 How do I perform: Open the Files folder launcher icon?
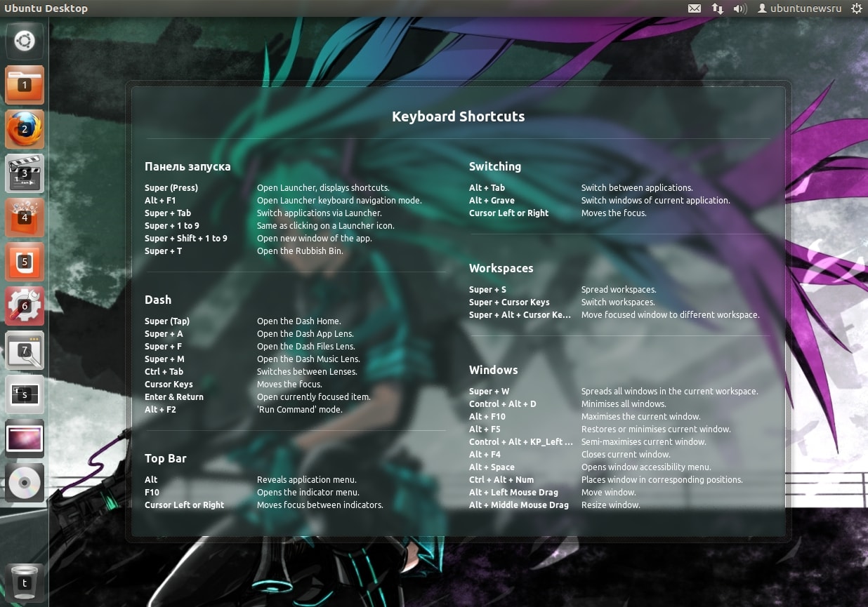pos(25,85)
